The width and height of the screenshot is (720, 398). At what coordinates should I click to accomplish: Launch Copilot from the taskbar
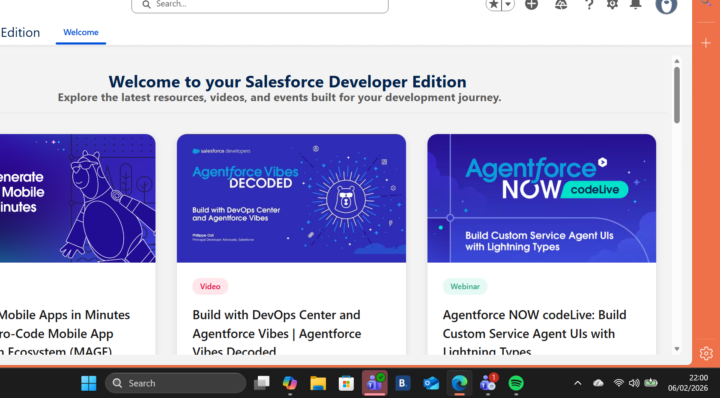(290, 383)
